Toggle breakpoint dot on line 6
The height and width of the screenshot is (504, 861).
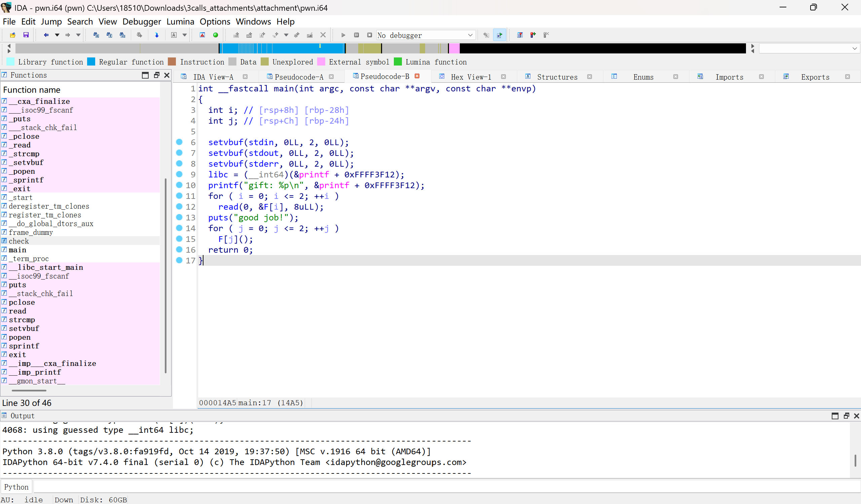(x=179, y=141)
